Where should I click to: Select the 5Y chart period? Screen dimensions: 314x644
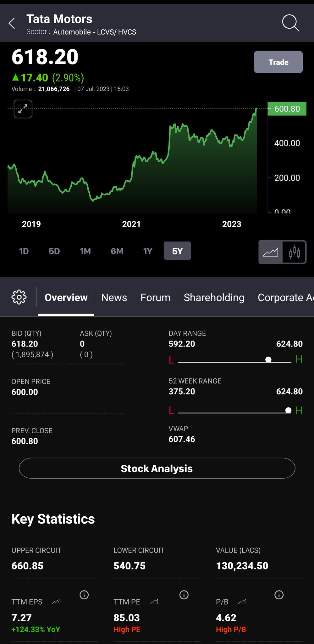[x=177, y=251]
